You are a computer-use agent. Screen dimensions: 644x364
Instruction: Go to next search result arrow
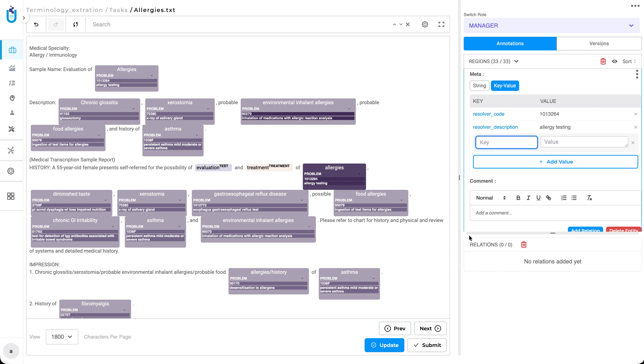click(401, 24)
